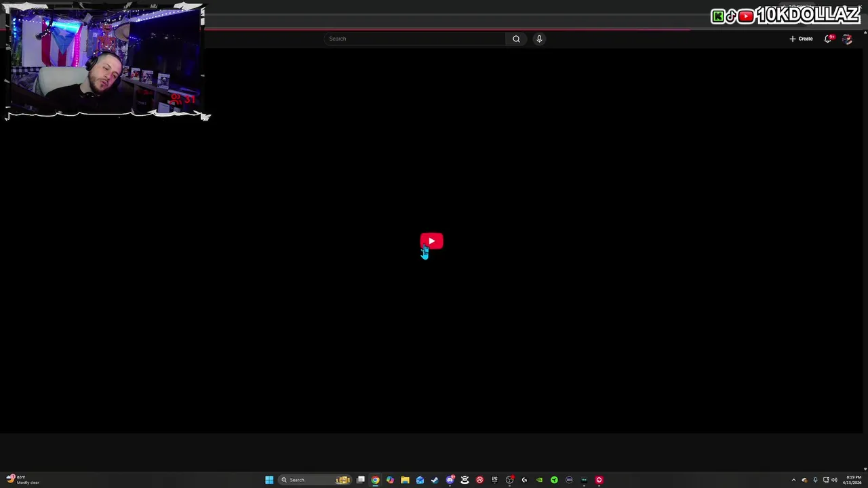Viewport: 868px width, 488px height.
Task: Open the red circular app at taskbar end
Action: tap(599, 480)
